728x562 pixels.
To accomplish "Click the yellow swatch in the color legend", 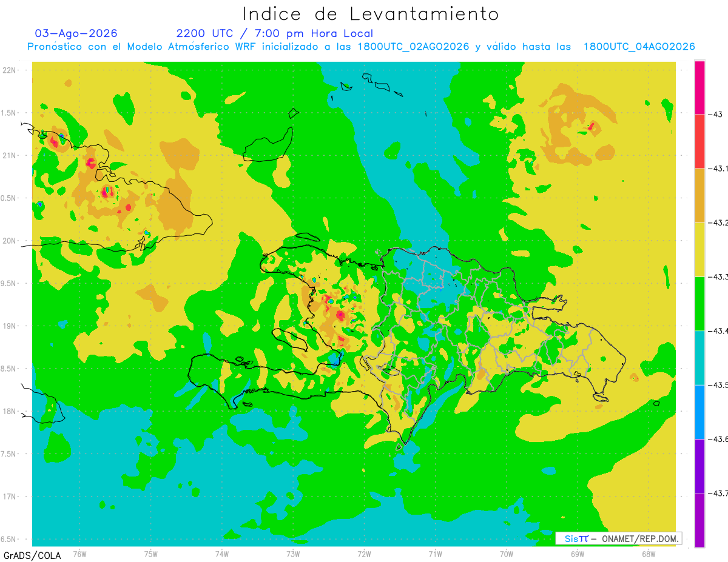I will [x=699, y=249].
